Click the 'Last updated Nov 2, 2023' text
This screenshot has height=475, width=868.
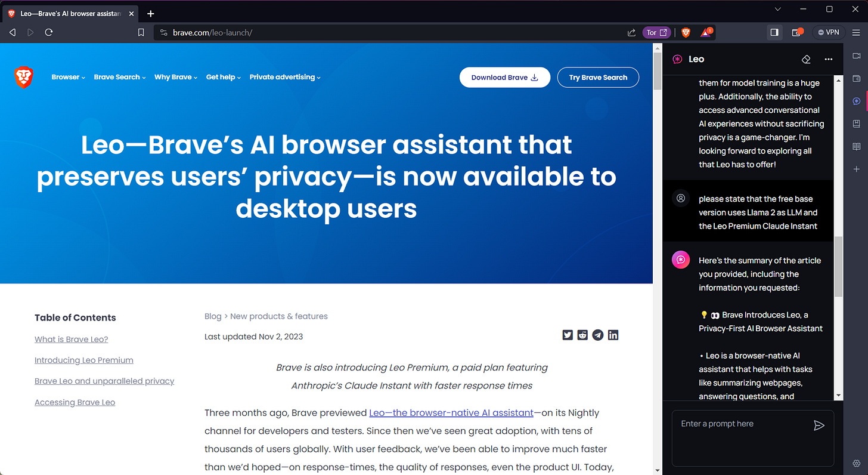click(253, 337)
